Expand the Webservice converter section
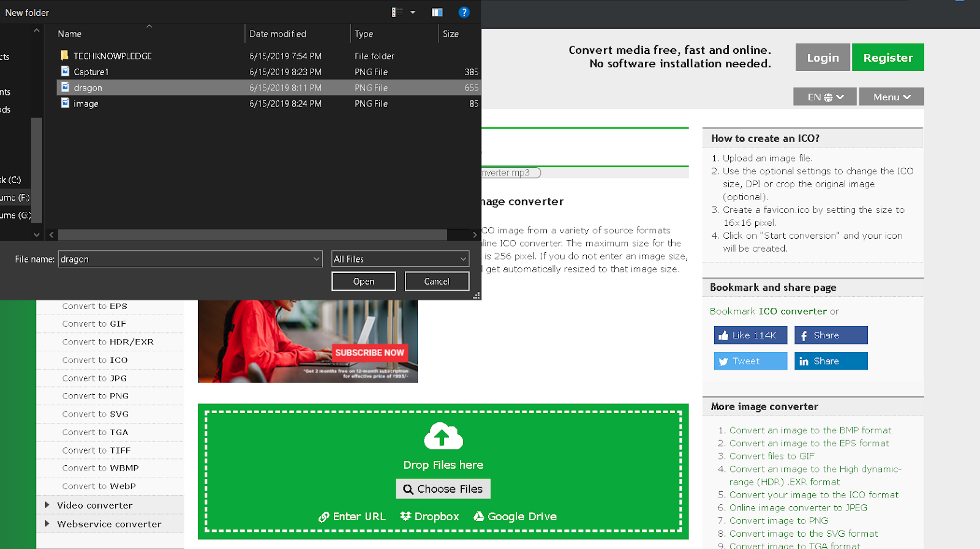The image size is (980, 549). tap(109, 524)
